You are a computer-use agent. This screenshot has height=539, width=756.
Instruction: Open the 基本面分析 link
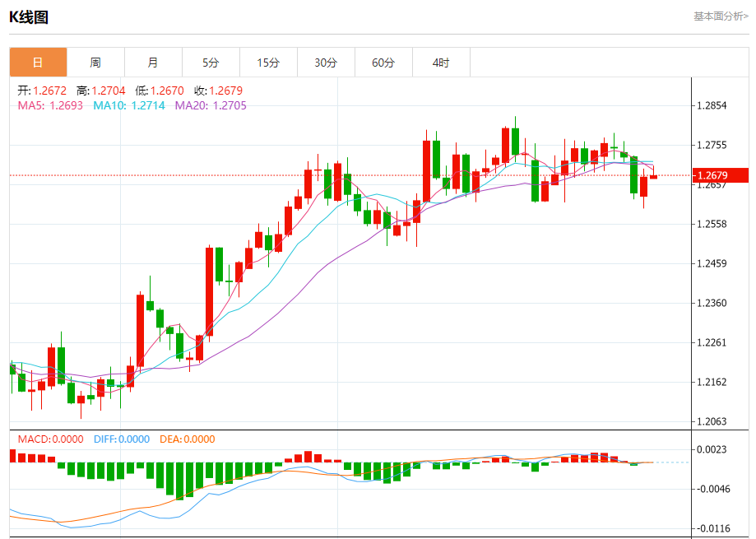click(x=721, y=16)
